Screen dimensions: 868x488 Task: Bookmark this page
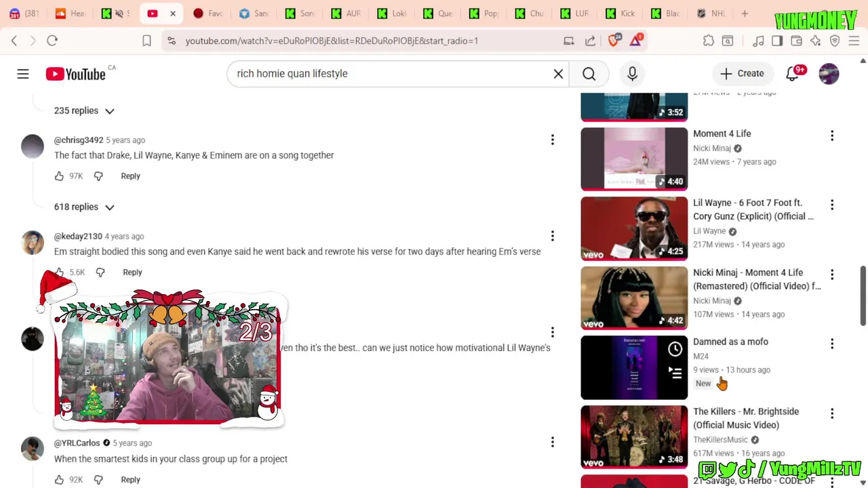(146, 41)
